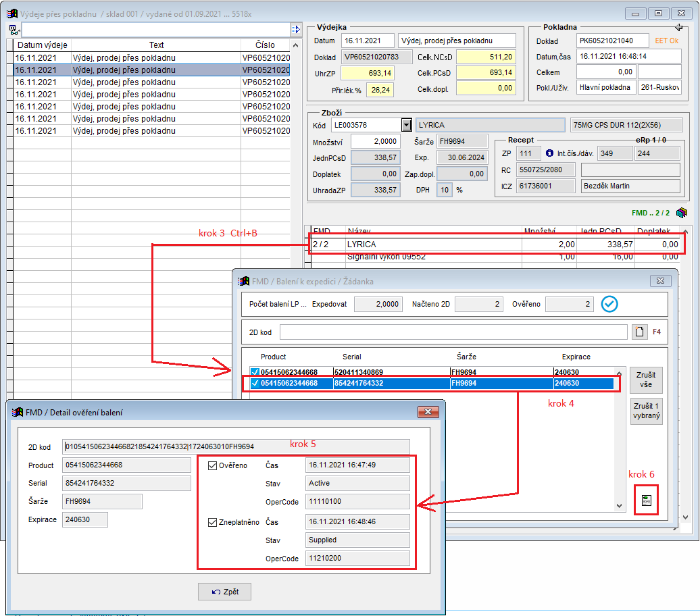Click the Zrušit vše button
This screenshot has width=700, height=616.
tap(645, 380)
